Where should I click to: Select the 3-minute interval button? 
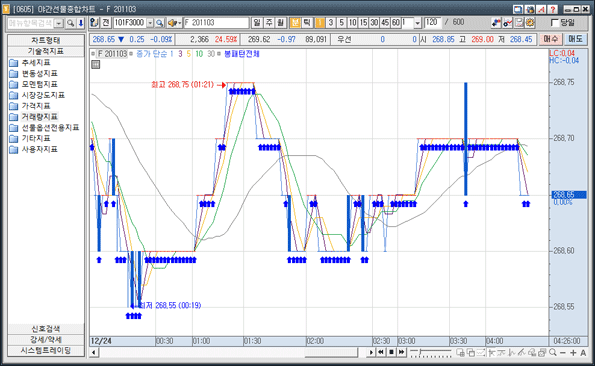click(331, 23)
